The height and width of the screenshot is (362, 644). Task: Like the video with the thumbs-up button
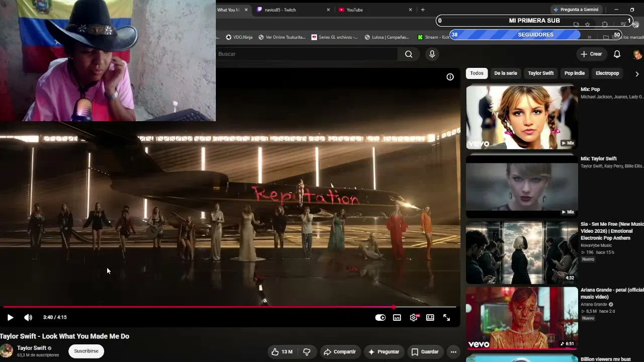coord(282,352)
